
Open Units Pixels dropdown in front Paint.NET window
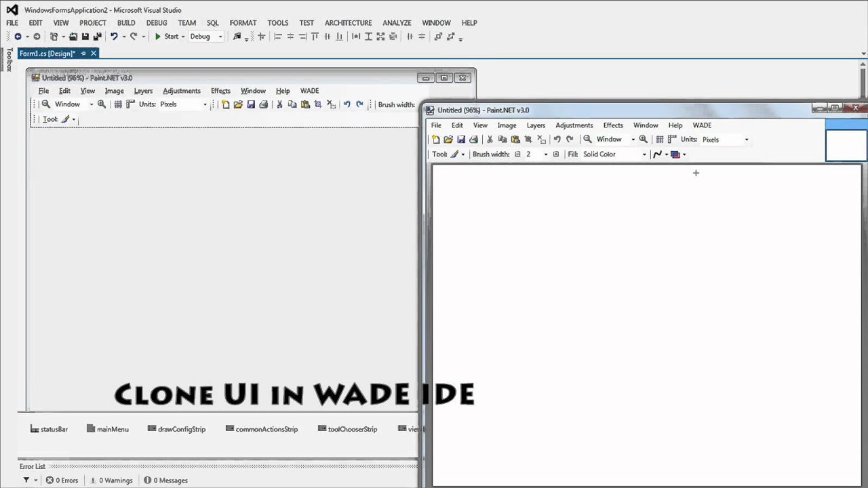pyautogui.click(x=747, y=140)
